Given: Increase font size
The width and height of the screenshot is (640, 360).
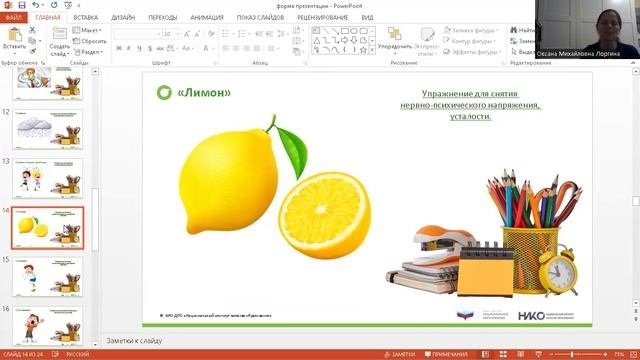Looking at the screenshot, I should [x=187, y=34].
